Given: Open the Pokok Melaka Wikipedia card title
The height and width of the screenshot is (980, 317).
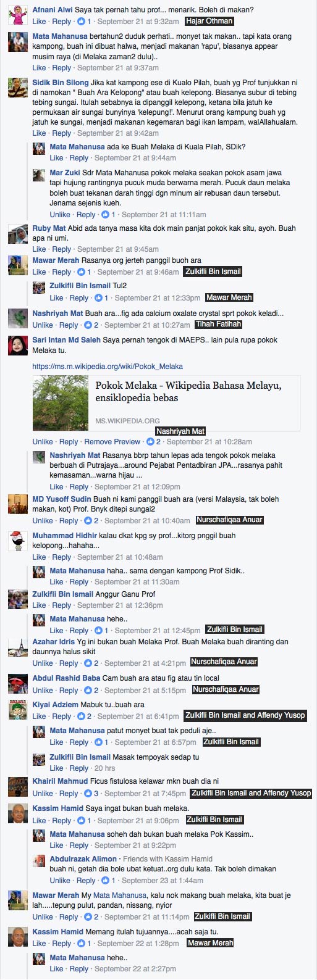Looking at the screenshot, I should tap(188, 391).
